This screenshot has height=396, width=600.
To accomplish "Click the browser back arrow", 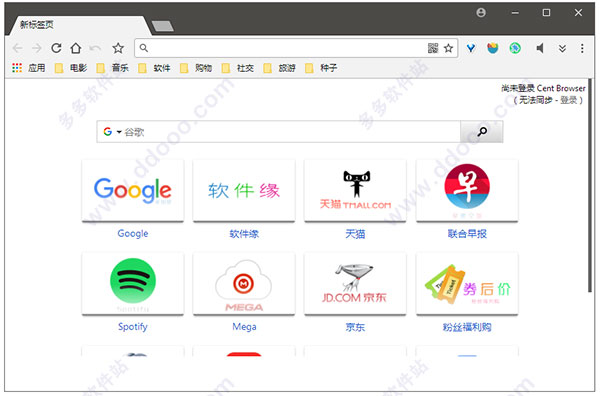I will [x=18, y=48].
